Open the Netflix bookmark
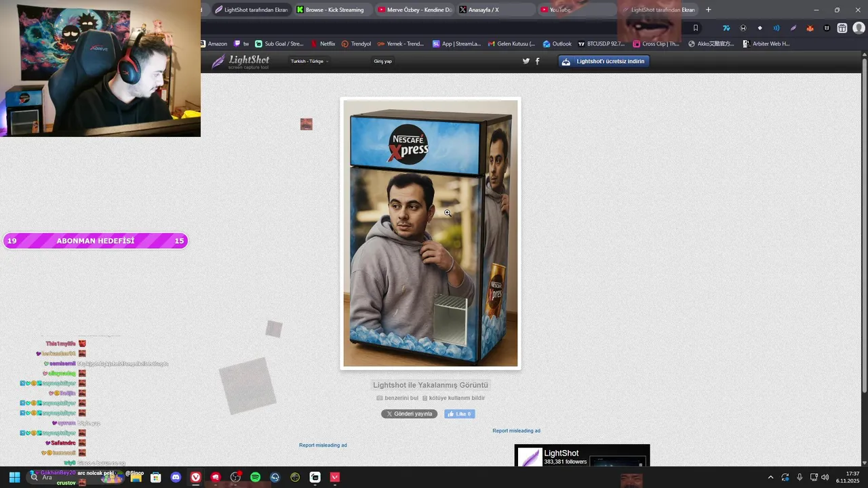 click(x=323, y=43)
